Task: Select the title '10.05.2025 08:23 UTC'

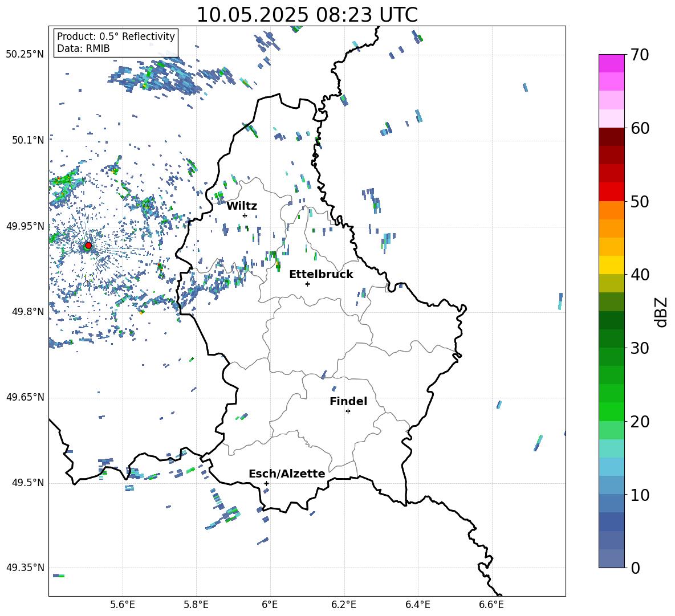Action: point(307,15)
